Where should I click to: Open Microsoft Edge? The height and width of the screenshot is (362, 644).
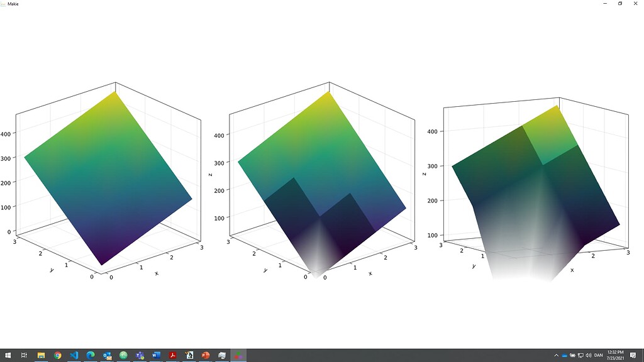tap(89, 356)
